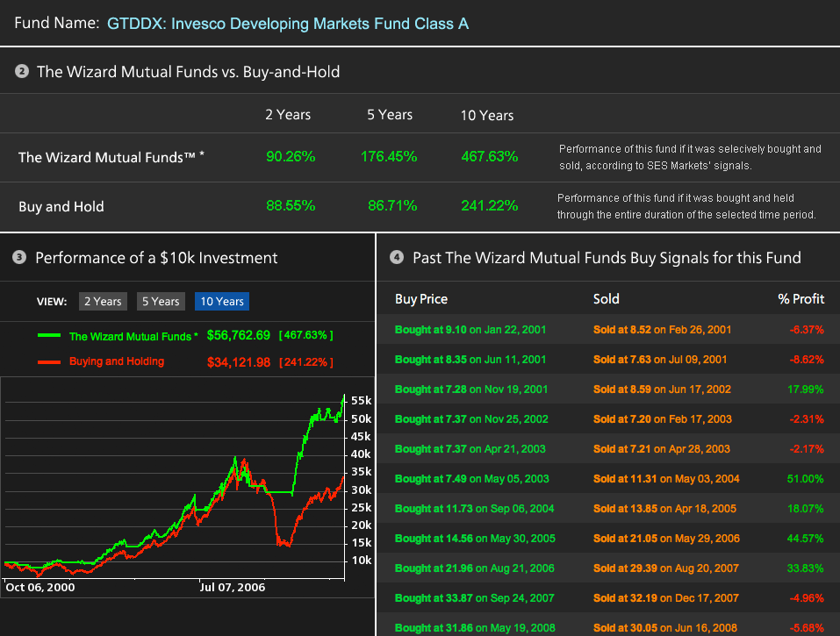Select 'Sold at 13.85 on Apr 18, 2005'
Screen dimensions: 840x636
(664, 509)
